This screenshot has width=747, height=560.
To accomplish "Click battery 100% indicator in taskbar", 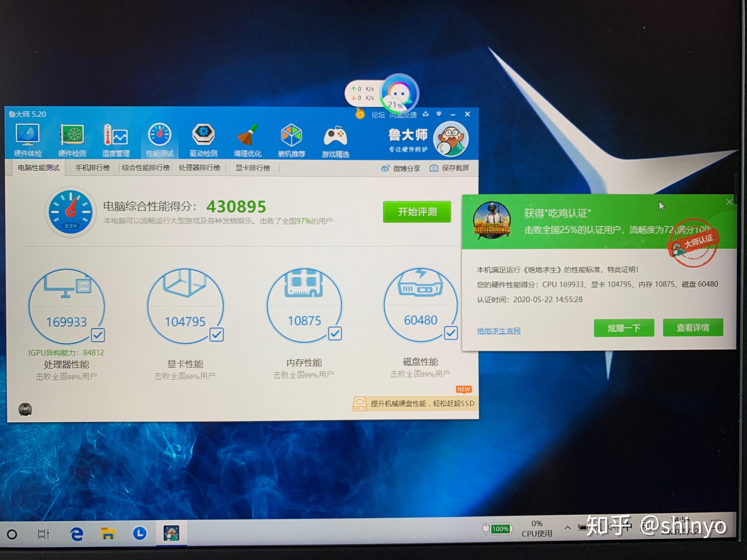I will (498, 528).
